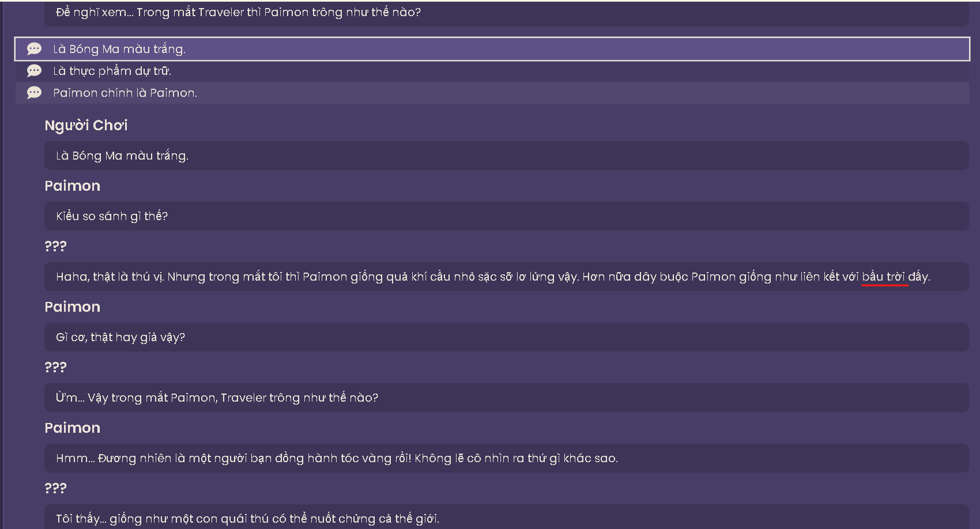Click speech bubble icon beside highlighted "Là Bóng Ma màu trắng." option
This screenshot has height=529, width=980.
coord(35,49)
